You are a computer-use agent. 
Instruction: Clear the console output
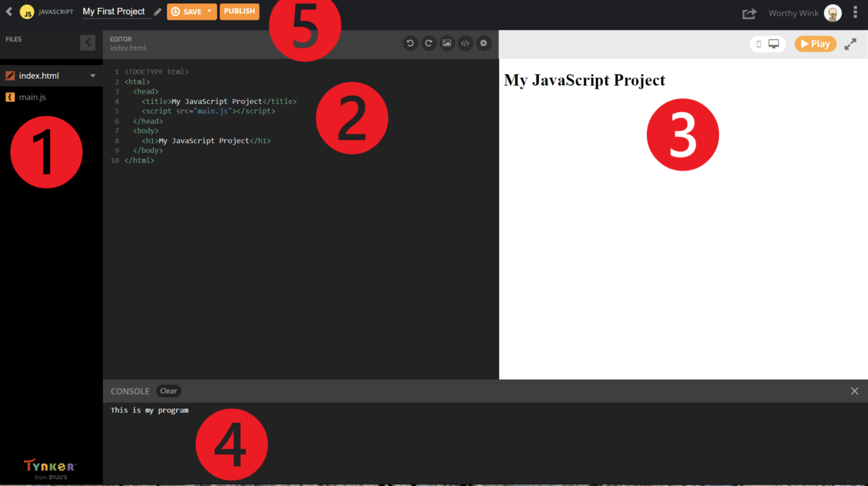[x=169, y=391]
